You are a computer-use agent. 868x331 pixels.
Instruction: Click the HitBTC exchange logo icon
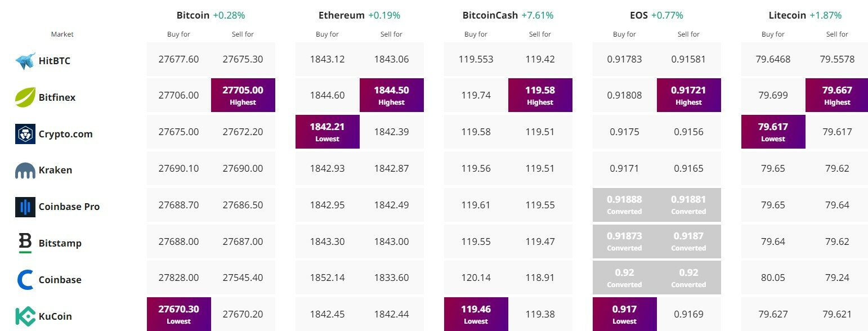(x=25, y=60)
